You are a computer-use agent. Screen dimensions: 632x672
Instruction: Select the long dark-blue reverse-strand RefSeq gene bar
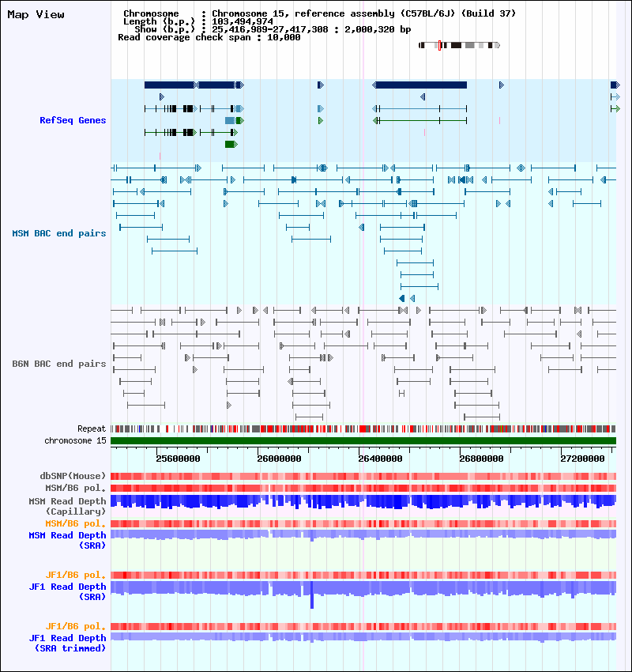tap(419, 85)
